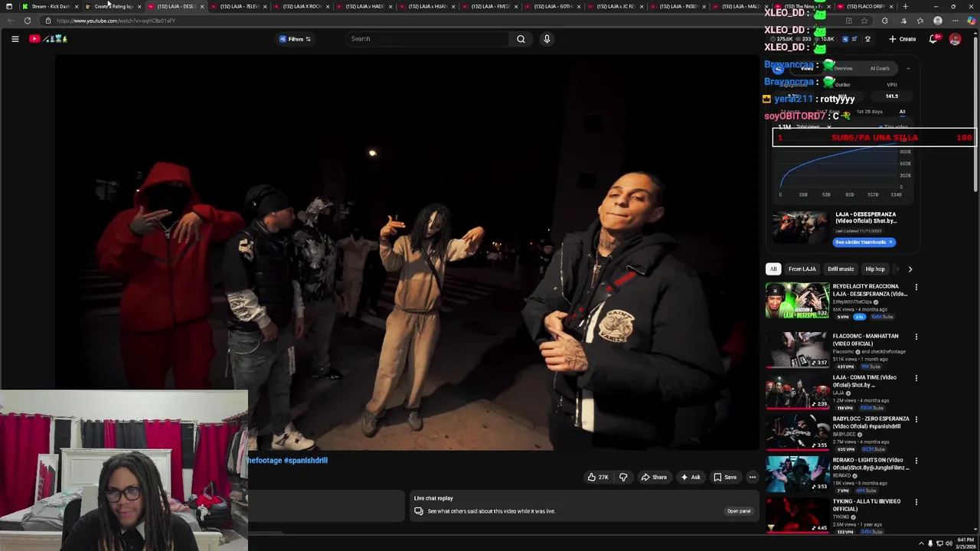Select the All time range option
The height and width of the screenshot is (551, 980).
click(x=902, y=112)
